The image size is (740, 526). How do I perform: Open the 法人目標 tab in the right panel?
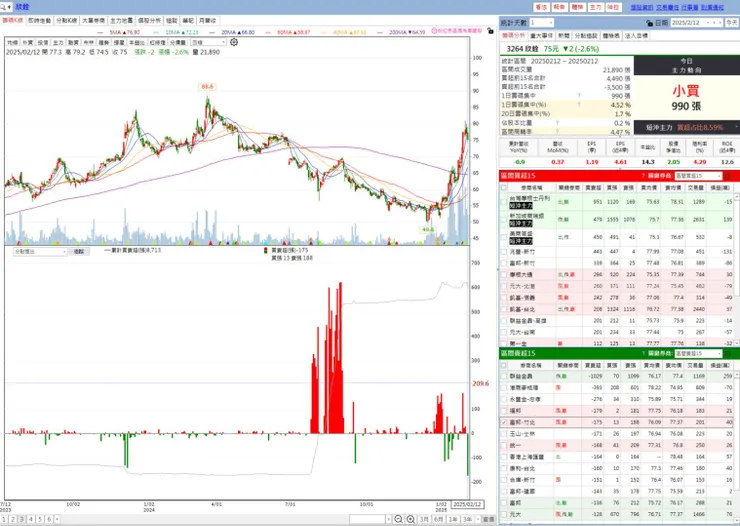[637, 36]
